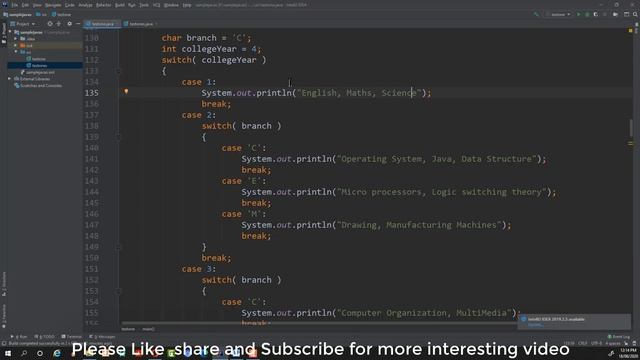
Task: Open the View menu
Action: coord(37,5)
